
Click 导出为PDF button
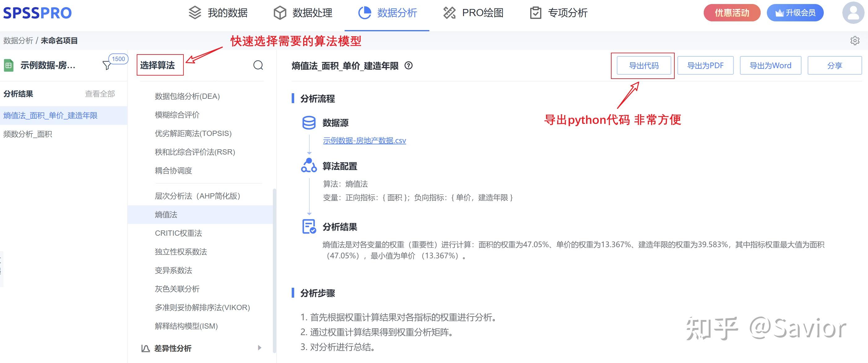pos(705,65)
